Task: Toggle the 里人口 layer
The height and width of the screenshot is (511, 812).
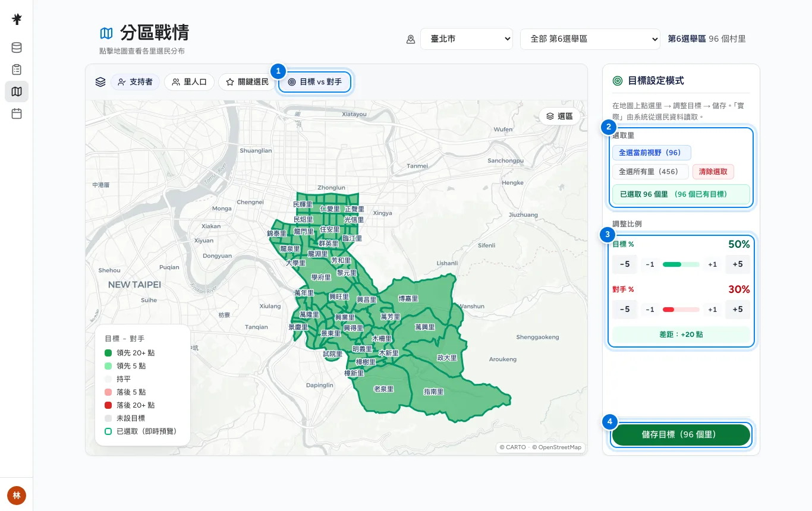Action: pyautogui.click(x=189, y=82)
